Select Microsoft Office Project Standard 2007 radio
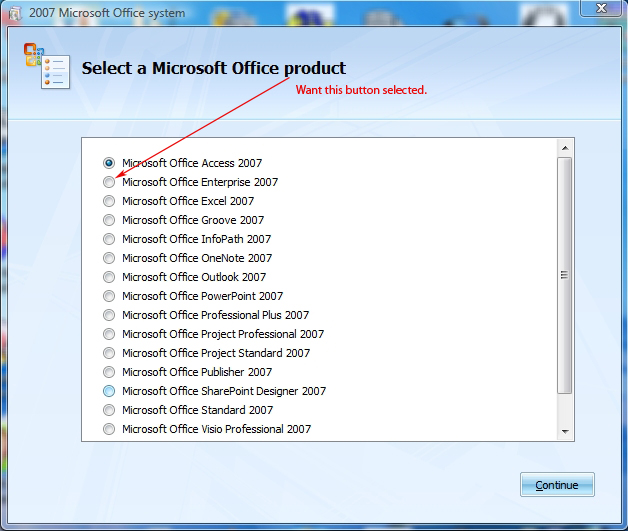 pyautogui.click(x=109, y=353)
